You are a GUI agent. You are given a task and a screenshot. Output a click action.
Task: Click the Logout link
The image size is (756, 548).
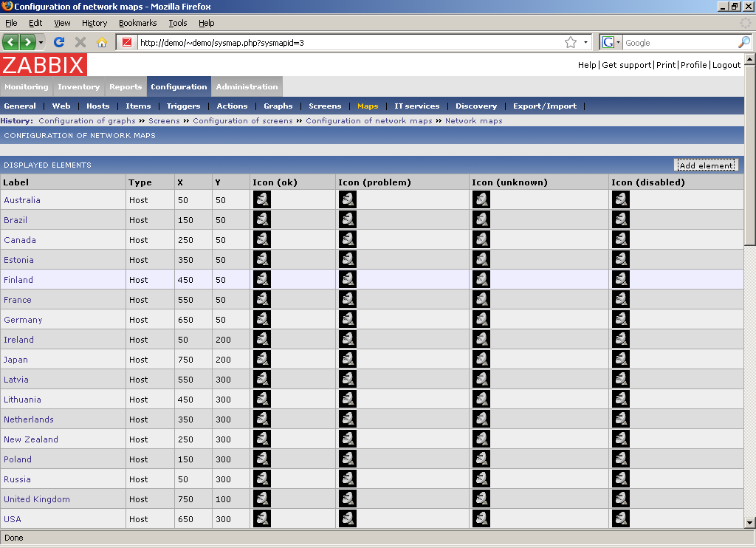point(726,65)
